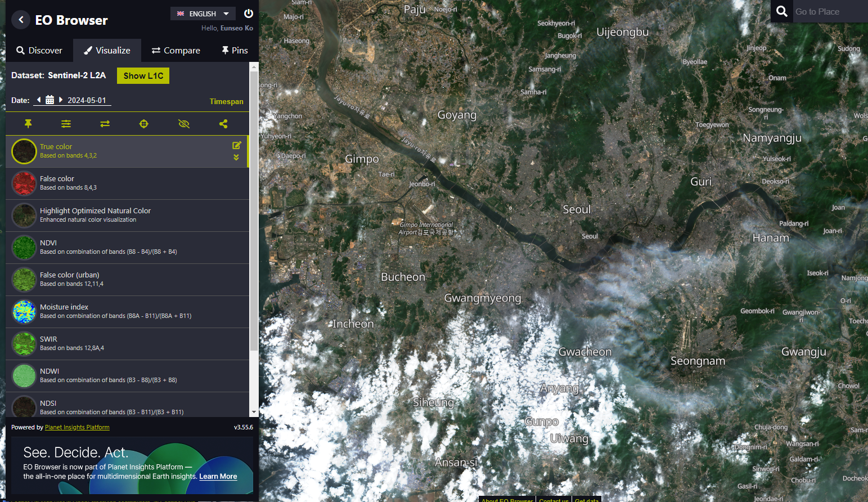This screenshot has height=502, width=868.
Task: Click the True color thumbnail circle
Action: (24, 151)
